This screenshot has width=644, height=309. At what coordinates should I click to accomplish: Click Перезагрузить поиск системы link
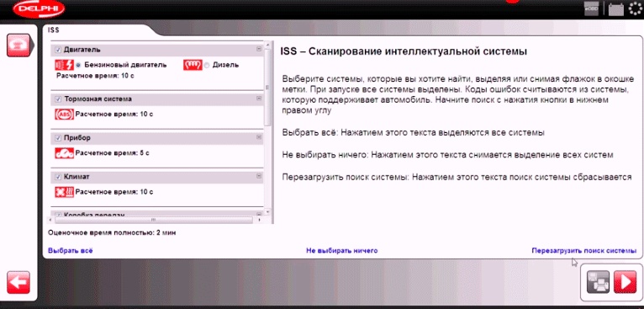584,251
